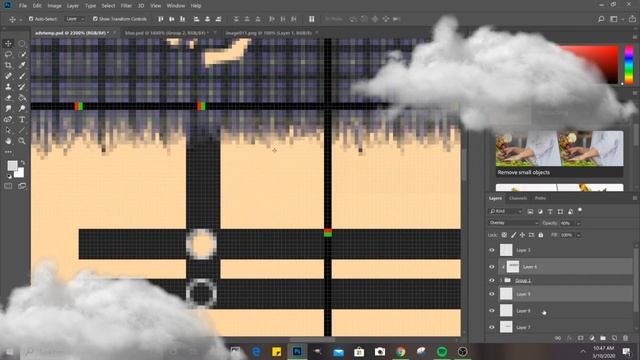Screen dimensions: 640x360
Task: Swap foreground and background colors
Action: click(x=22, y=162)
